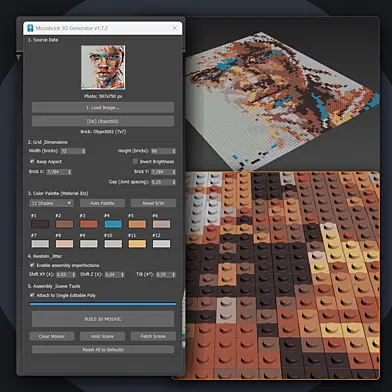Click the Reset All to Defaults button

coord(103,350)
